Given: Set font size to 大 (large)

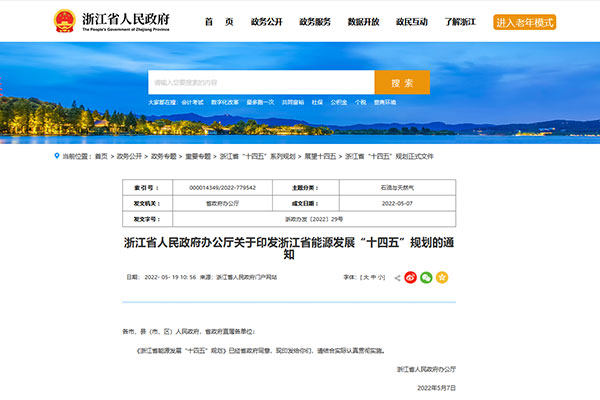Looking at the screenshot, I should pos(365,277).
